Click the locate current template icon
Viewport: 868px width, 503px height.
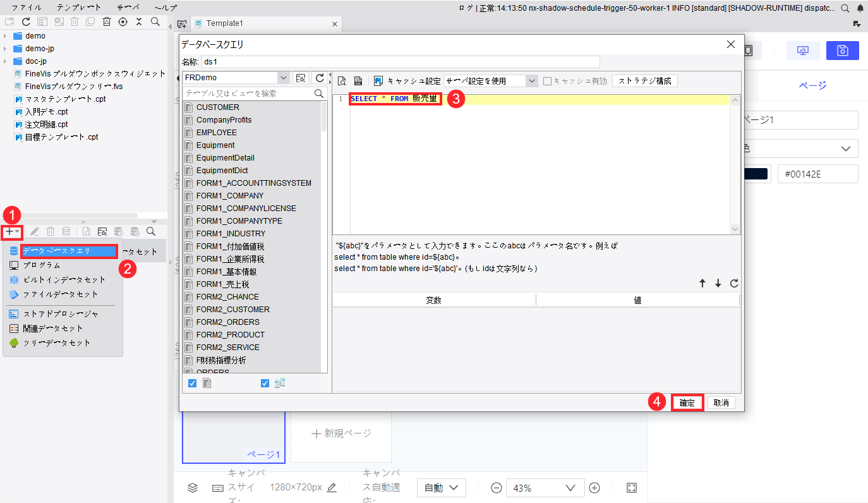123,21
